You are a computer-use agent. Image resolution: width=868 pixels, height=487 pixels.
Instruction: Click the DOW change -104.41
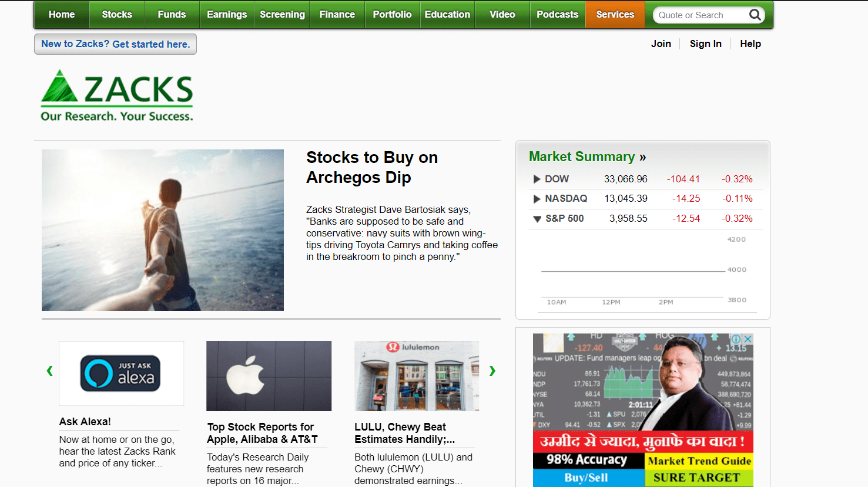(683, 179)
